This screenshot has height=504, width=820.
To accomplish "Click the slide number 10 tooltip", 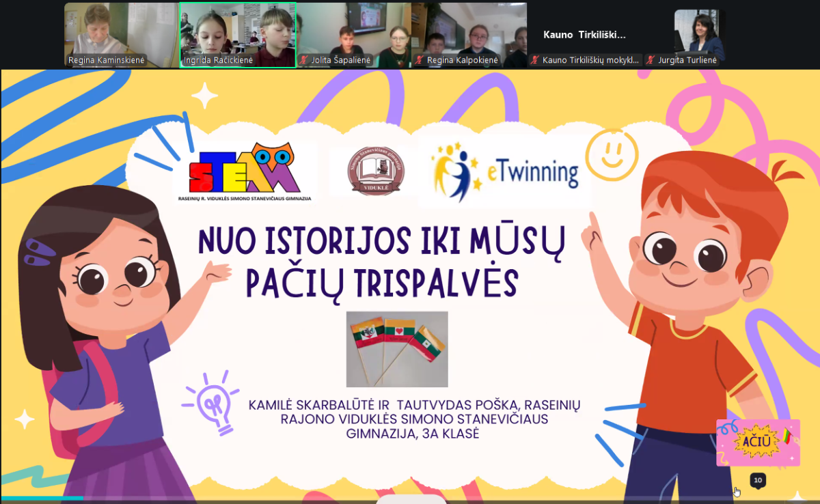I will [x=757, y=481].
